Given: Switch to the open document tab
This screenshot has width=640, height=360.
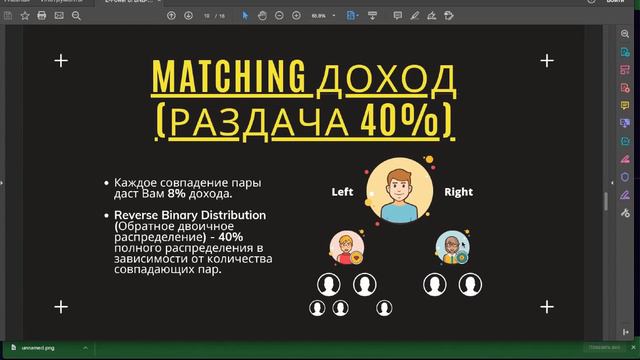Looking at the screenshot, I should [x=129, y=2].
